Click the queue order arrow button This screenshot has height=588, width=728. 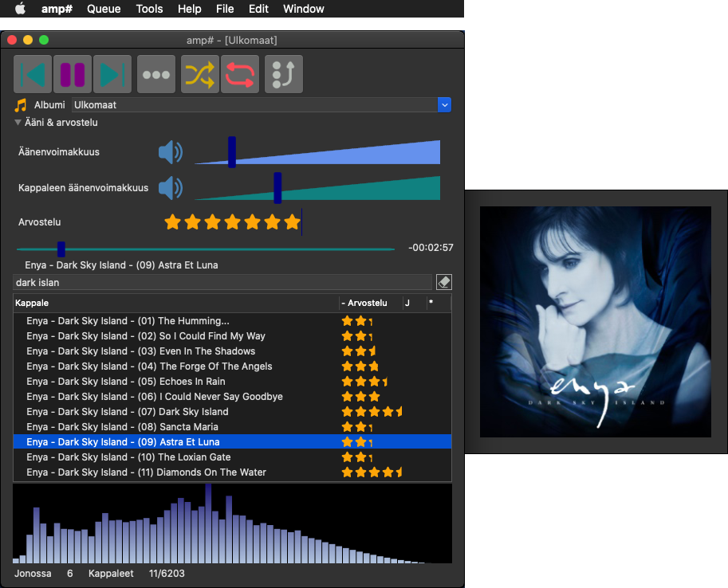point(283,75)
